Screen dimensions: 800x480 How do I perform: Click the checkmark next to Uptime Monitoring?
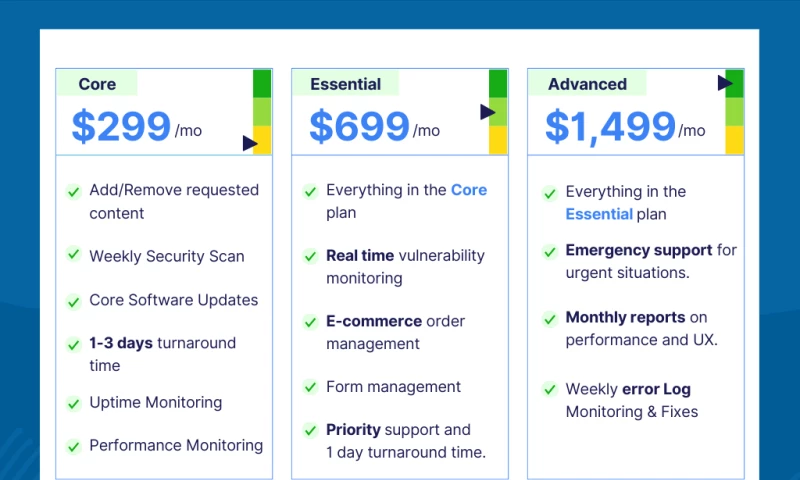pos(73,403)
